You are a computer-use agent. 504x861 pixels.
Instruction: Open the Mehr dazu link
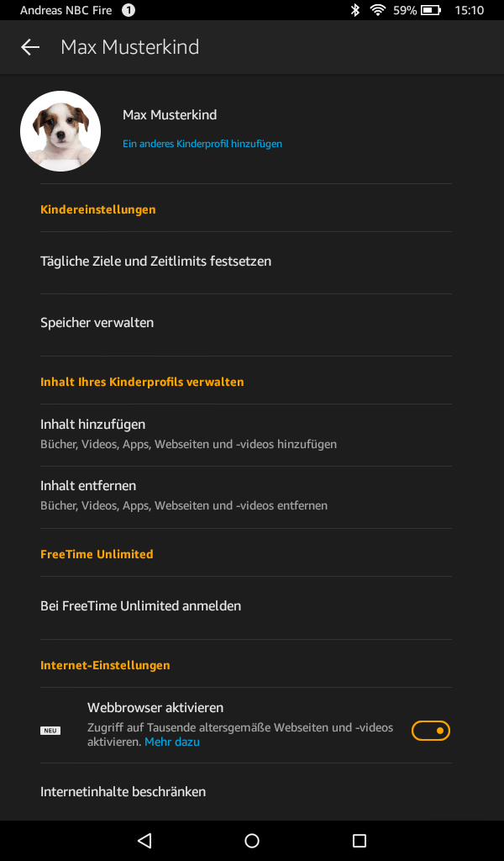(x=172, y=742)
